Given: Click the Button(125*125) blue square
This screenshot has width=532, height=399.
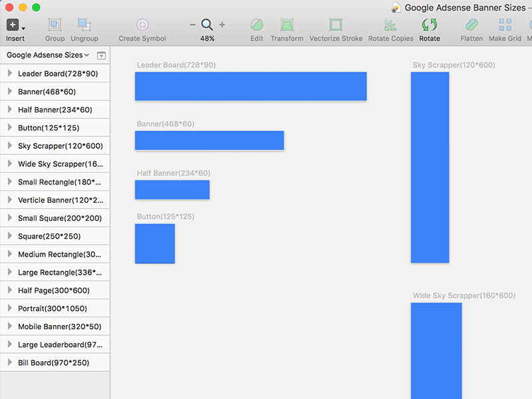Looking at the screenshot, I should (x=155, y=243).
